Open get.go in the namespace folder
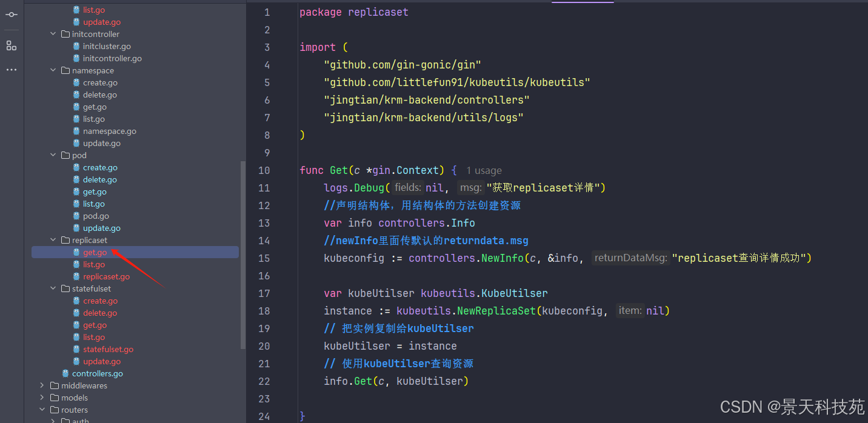This screenshot has width=868, height=423. point(95,107)
